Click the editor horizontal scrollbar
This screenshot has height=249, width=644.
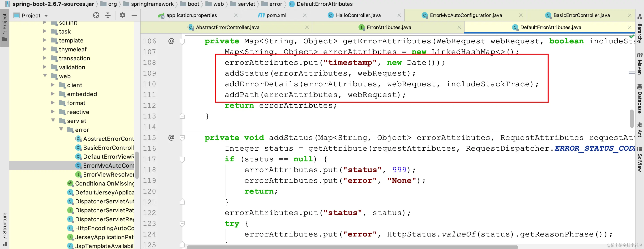pos(352,247)
